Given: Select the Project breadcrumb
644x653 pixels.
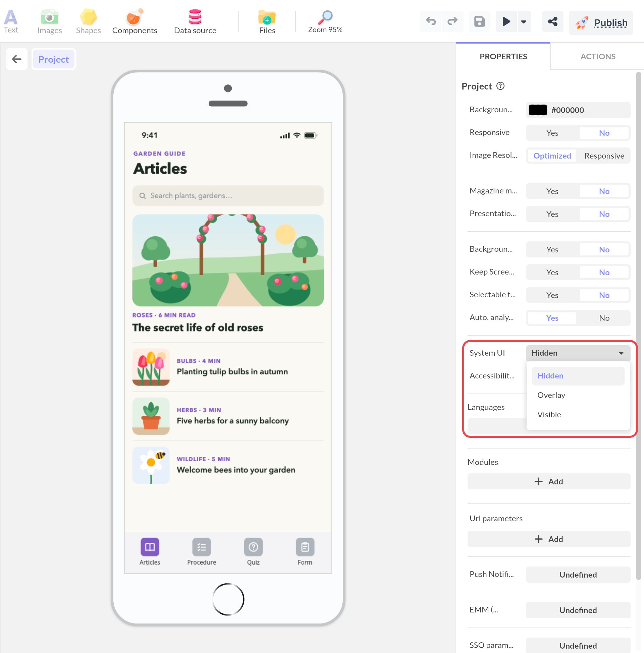Looking at the screenshot, I should [53, 59].
